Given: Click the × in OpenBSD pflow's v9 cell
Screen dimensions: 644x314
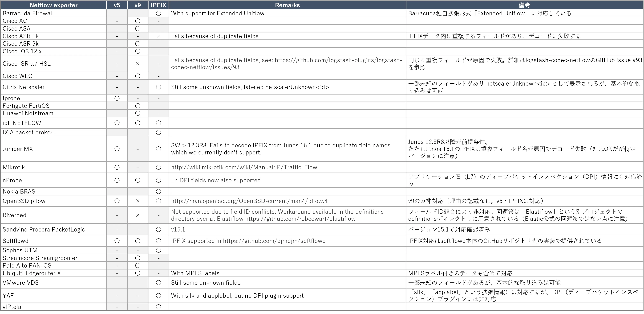Looking at the screenshot, I should 138,201.
